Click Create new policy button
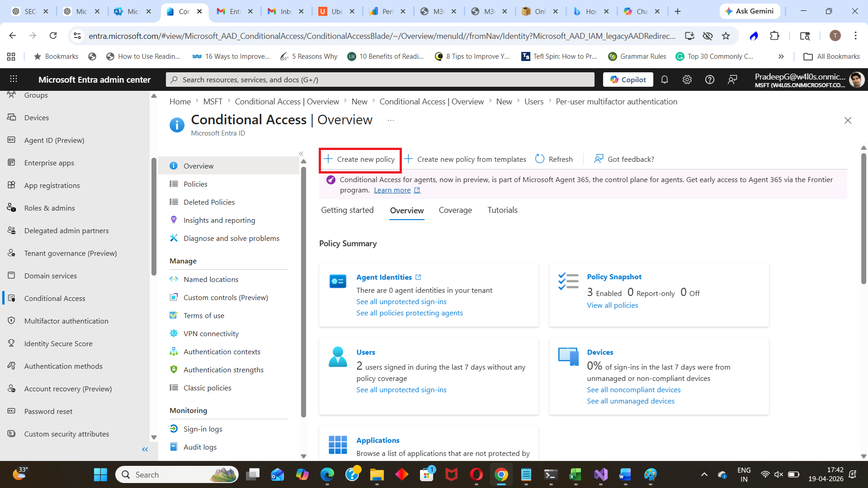 point(360,160)
